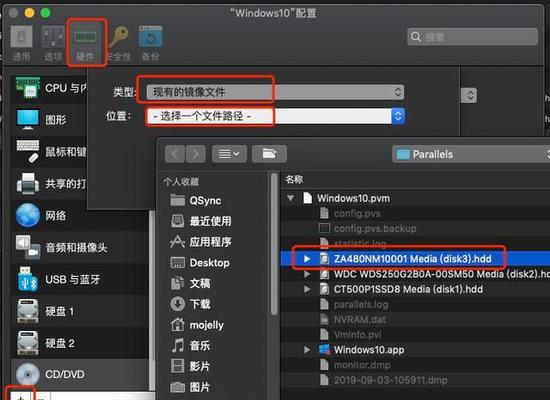Viewport: 550px width, 400px height.
Task: Click the file browser sidebar scrollbar
Action: pyautogui.click(x=275, y=244)
